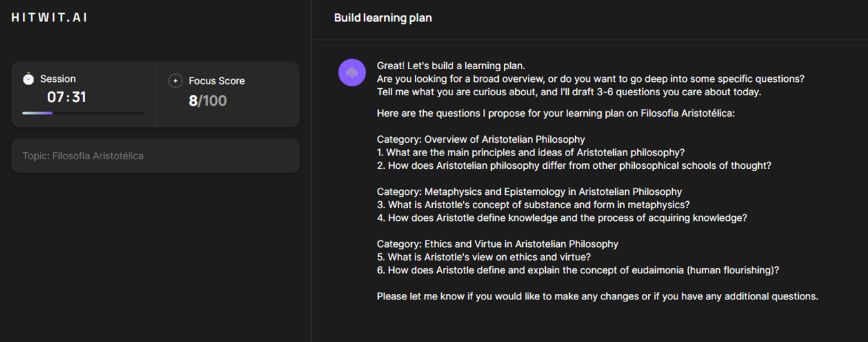868x342 pixels.
Task: Click the Session label
Action: coord(58,79)
